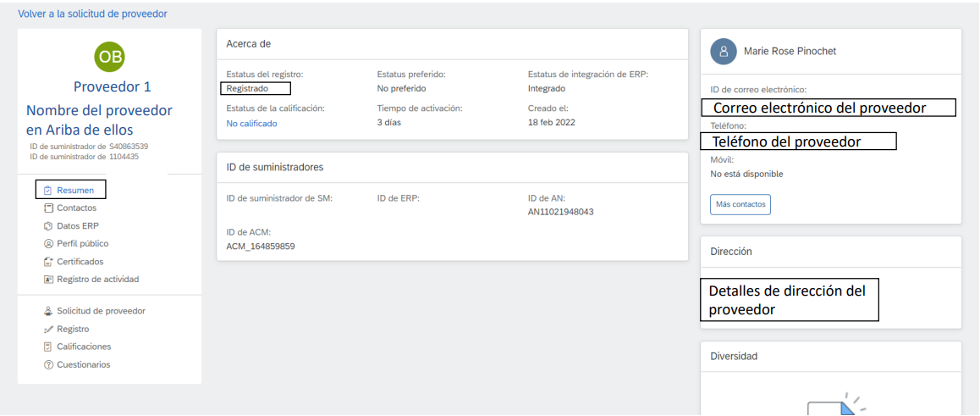This screenshot has height=416, width=980.
Task: Open the No calificado status link
Action: 251,123
